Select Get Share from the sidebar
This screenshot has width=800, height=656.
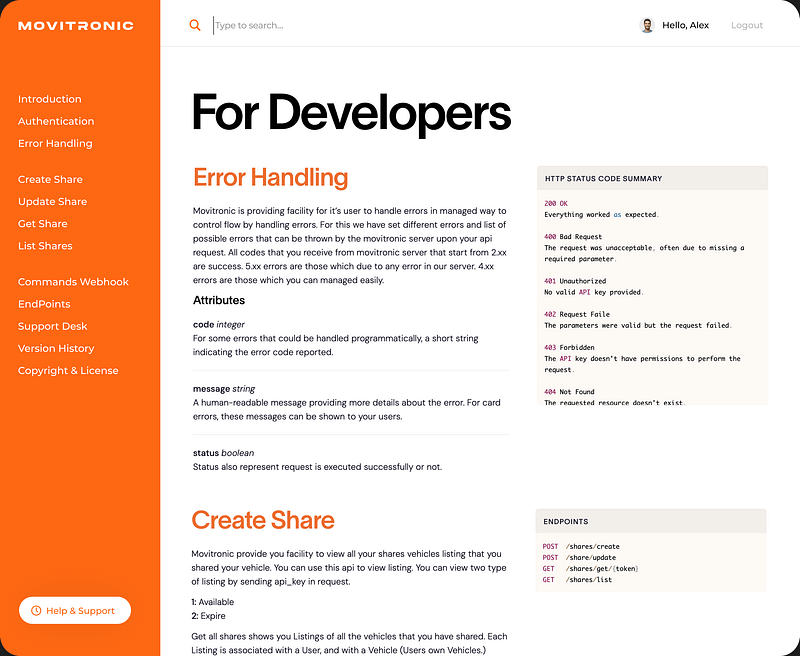click(43, 223)
